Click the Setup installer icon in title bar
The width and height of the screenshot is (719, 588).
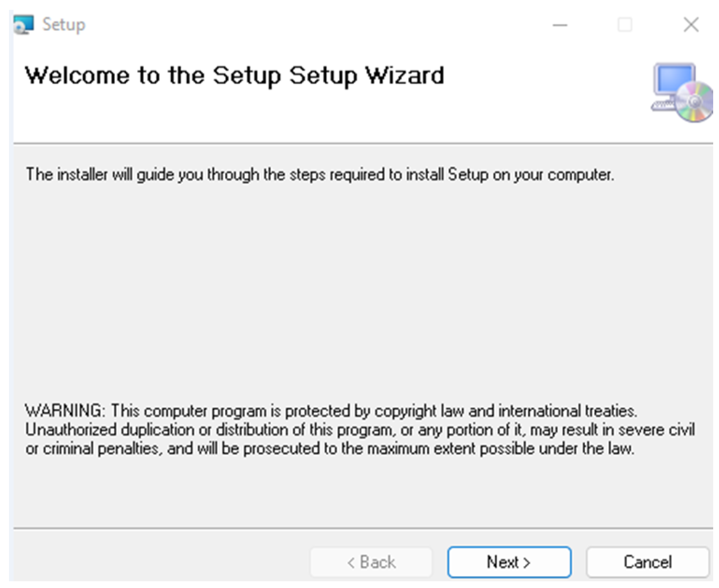23,24
